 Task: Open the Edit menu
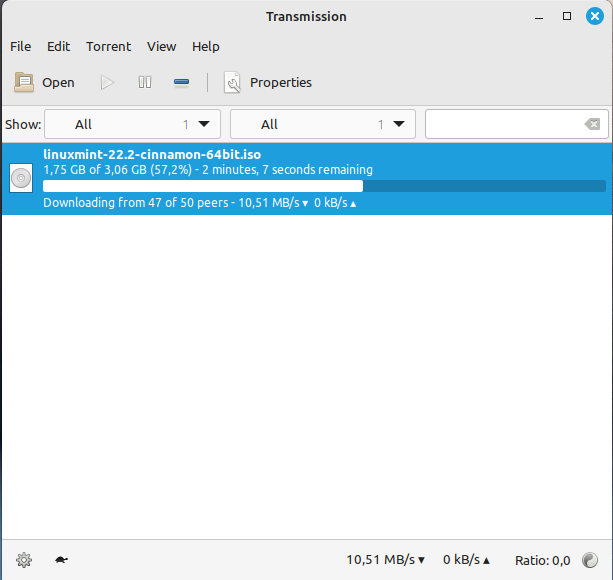pyautogui.click(x=58, y=47)
